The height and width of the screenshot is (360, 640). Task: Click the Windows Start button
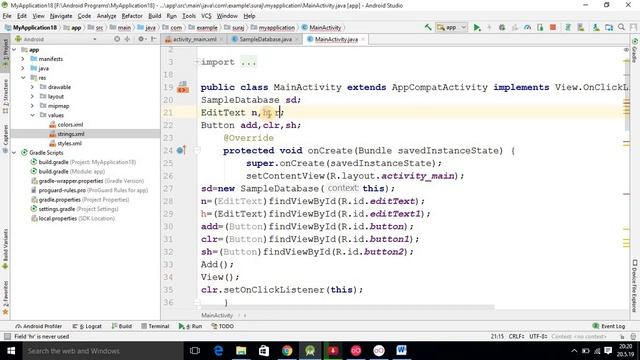[11, 351]
